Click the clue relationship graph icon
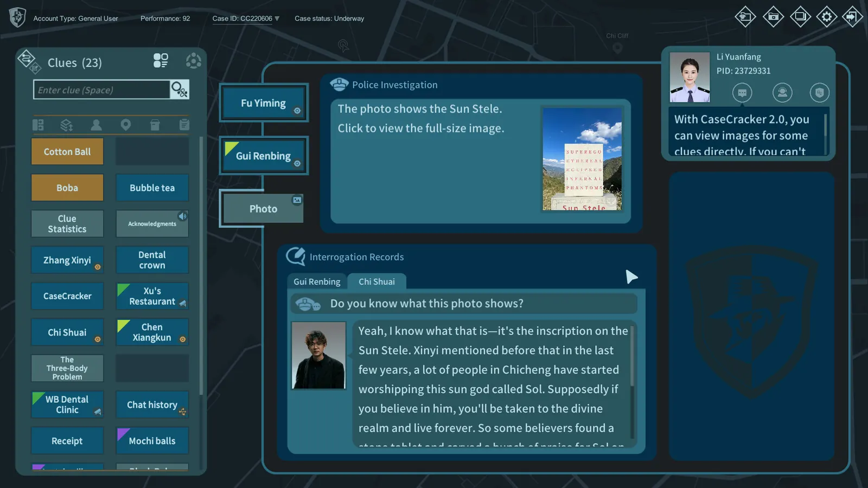868x488 pixels. click(193, 61)
